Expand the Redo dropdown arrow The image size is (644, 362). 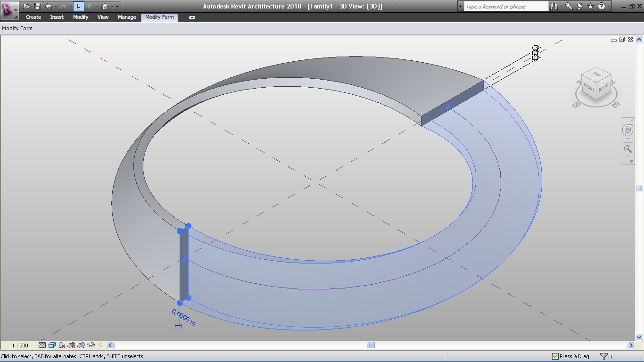(72, 6)
